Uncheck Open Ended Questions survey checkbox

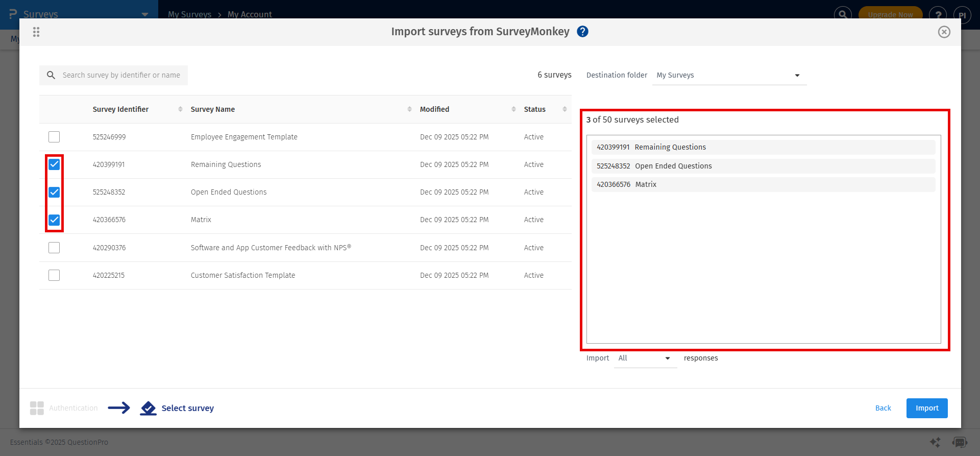click(x=54, y=192)
